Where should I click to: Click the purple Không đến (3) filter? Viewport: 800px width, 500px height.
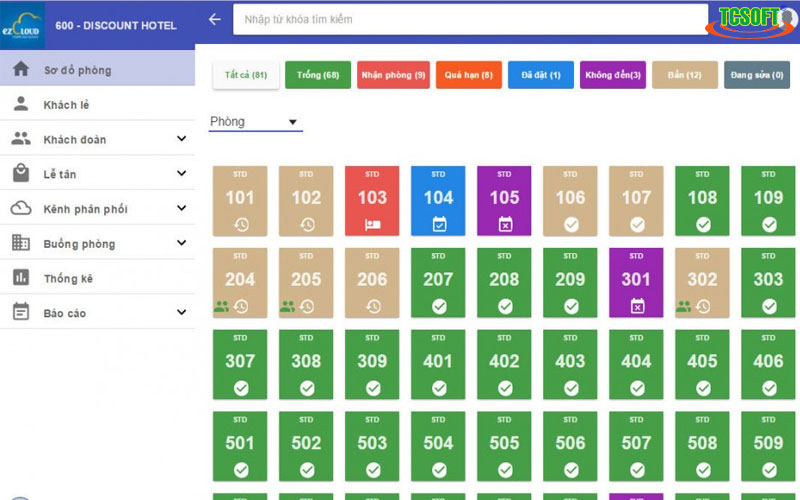coord(613,75)
